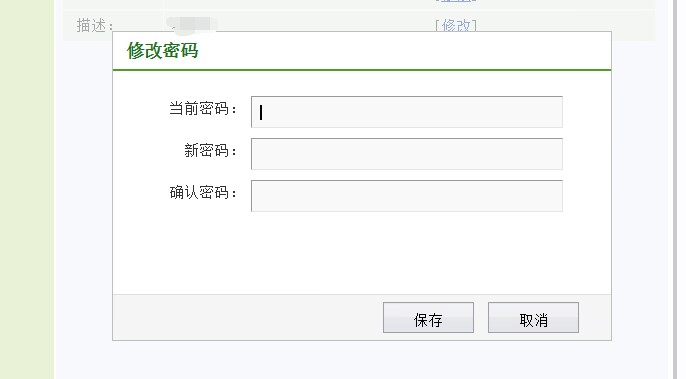Choose the 新密码 label text
This screenshot has width=686, height=379.
point(210,151)
